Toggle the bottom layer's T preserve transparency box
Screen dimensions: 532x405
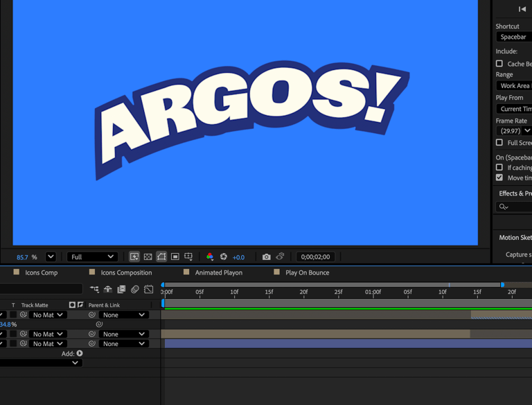pyautogui.click(x=13, y=343)
